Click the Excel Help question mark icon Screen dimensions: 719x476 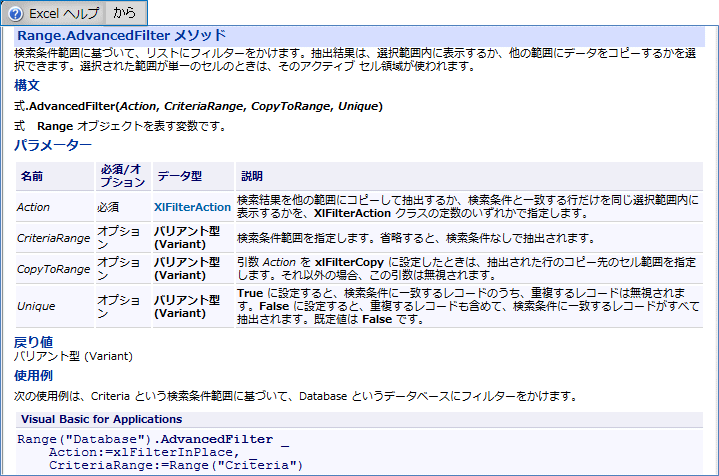pos(15,14)
